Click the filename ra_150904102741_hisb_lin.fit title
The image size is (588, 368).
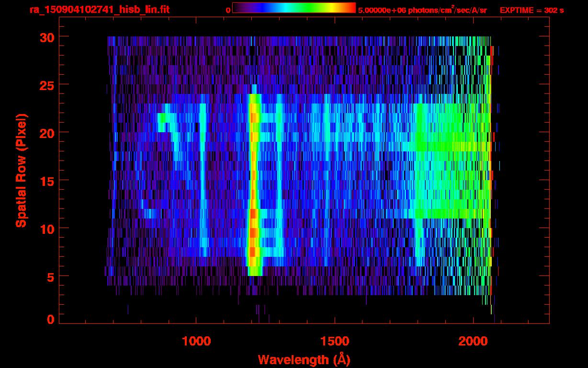(x=99, y=10)
